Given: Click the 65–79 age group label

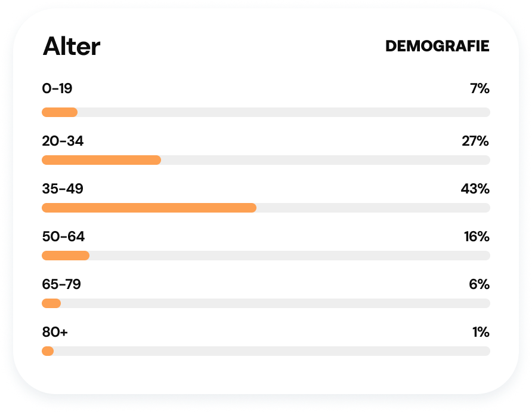Looking at the screenshot, I should pos(61,284).
